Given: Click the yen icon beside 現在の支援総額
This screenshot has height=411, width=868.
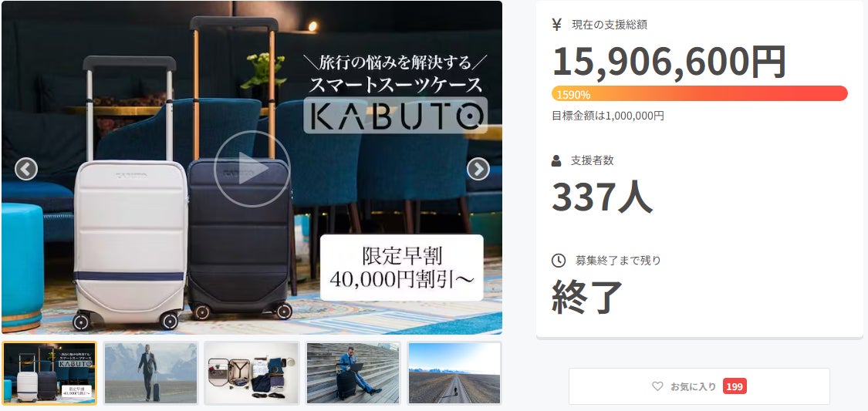Looking at the screenshot, I should pyautogui.click(x=557, y=25).
